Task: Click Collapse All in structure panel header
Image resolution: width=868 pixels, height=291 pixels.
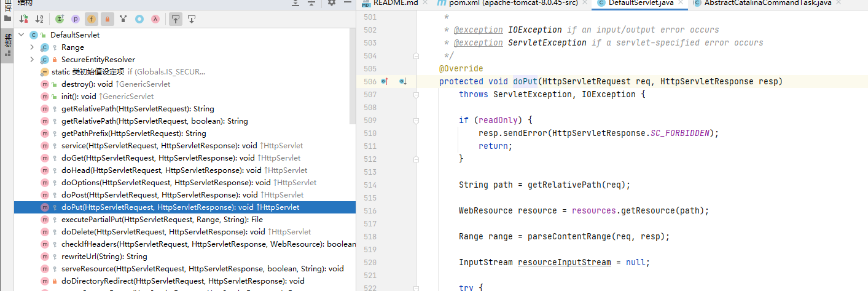Action: (x=311, y=3)
